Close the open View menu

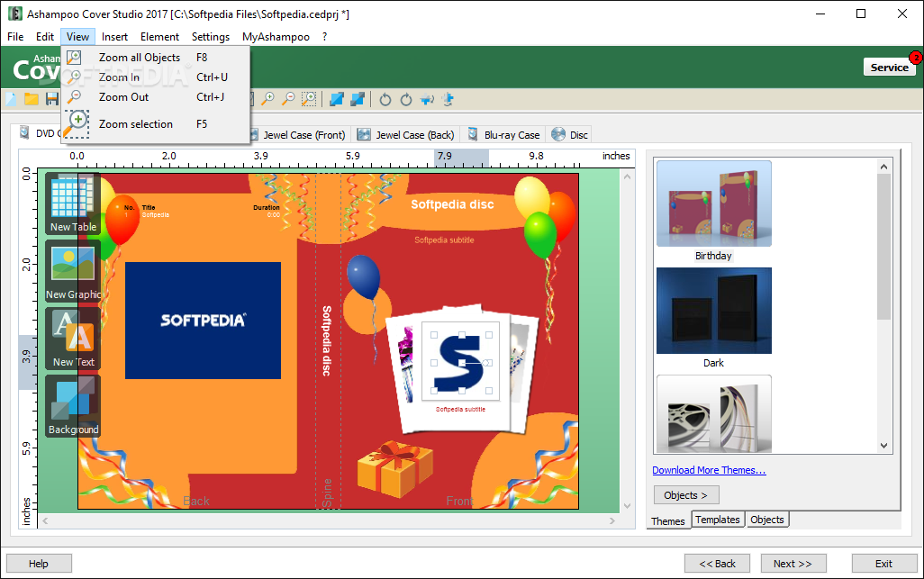point(77,37)
